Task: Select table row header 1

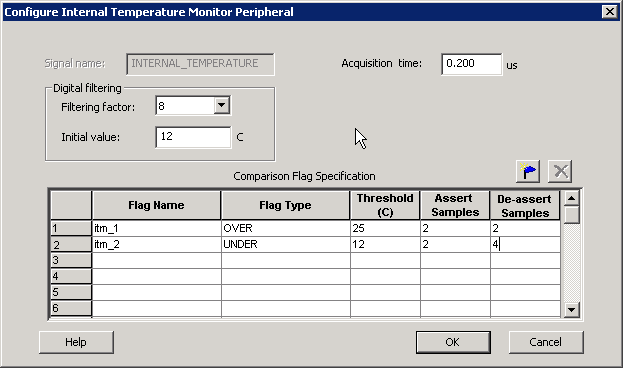Action: pyautogui.click(x=71, y=229)
